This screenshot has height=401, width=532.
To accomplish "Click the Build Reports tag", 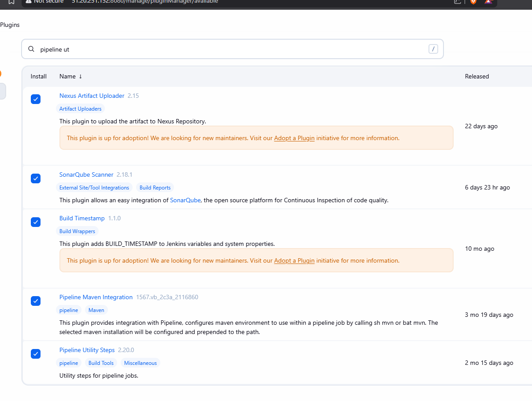I will (155, 188).
